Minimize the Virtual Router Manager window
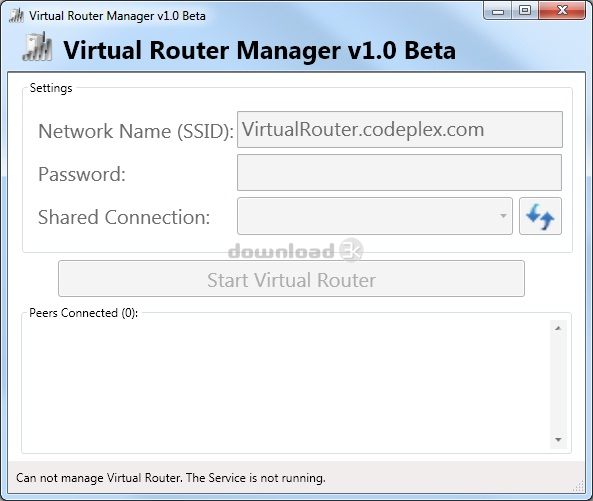Image resolution: width=593 pixels, height=501 pixels. [x=498, y=11]
